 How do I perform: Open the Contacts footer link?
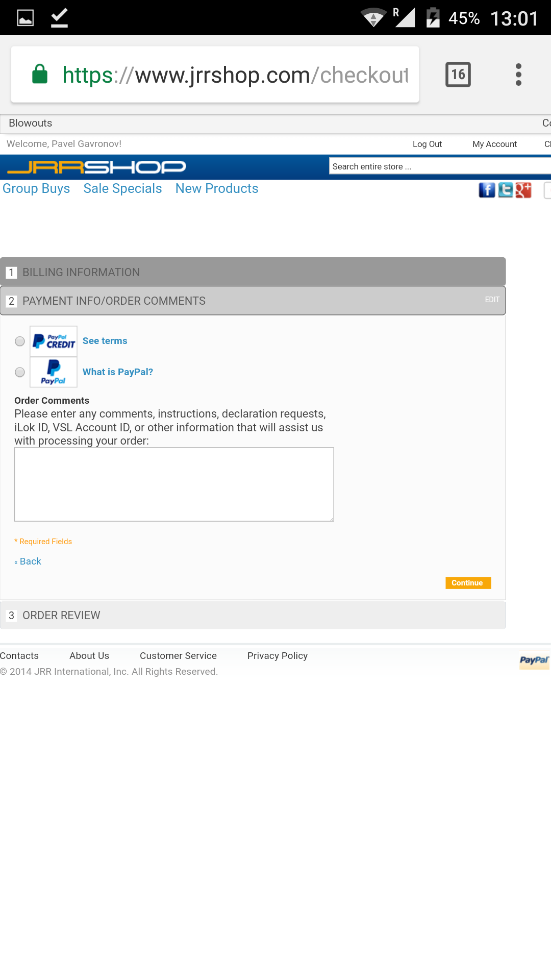click(19, 656)
